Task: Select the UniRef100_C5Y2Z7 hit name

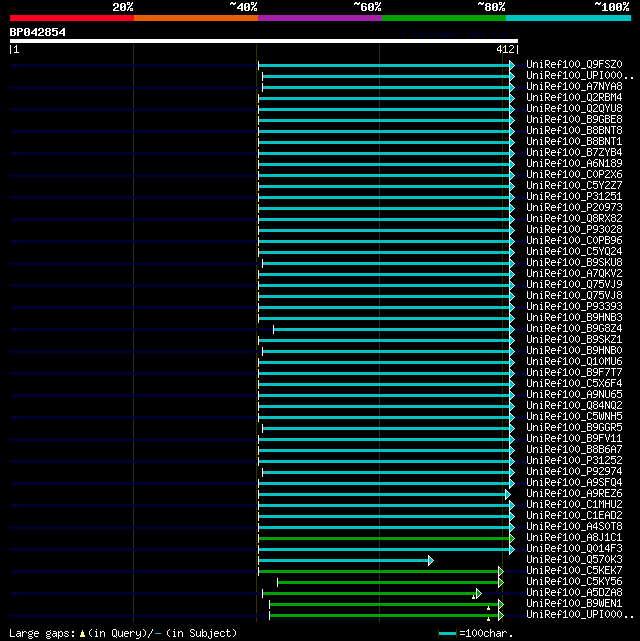Action: point(574,186)
